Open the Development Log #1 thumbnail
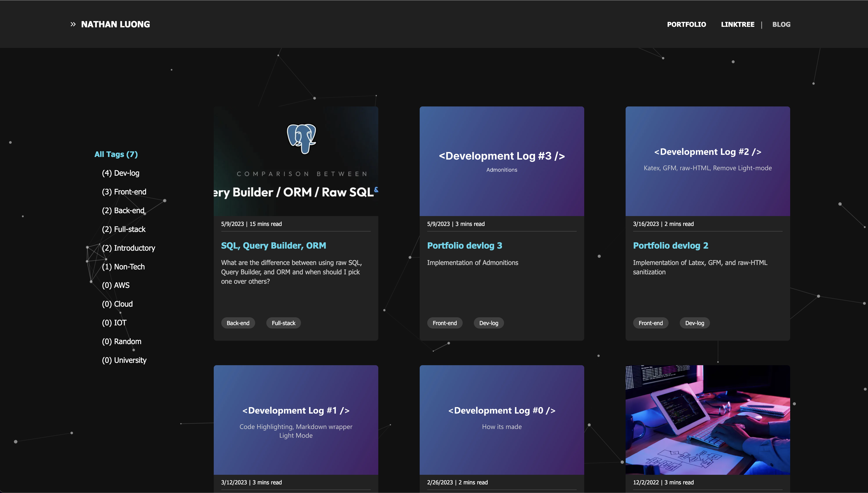868x493 pixels. pyautogui.click(x=296, y=420)
